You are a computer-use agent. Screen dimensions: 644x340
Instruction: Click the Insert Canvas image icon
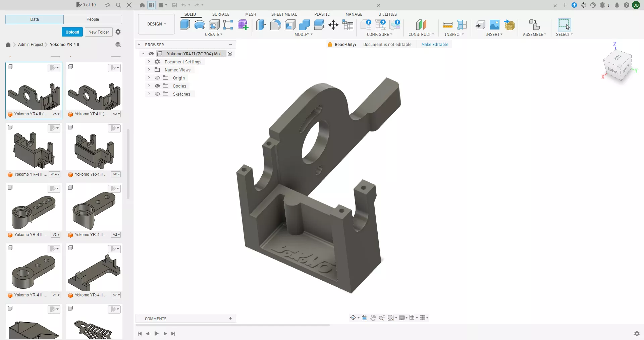[494, 25]
